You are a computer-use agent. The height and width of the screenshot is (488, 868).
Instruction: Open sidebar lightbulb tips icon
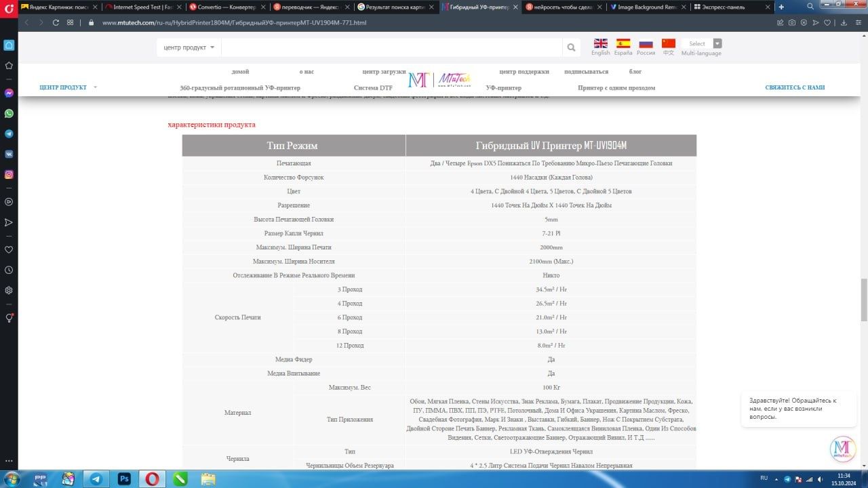tap(9, 318)
